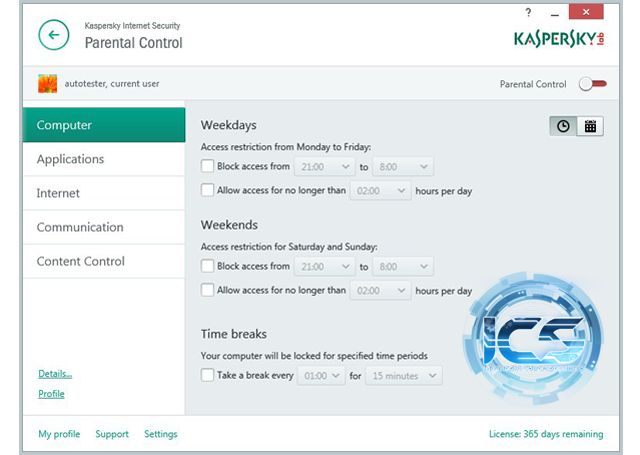Open the Applications section
The height and width of the screenshot is (455, 640).
click(104, 159)
